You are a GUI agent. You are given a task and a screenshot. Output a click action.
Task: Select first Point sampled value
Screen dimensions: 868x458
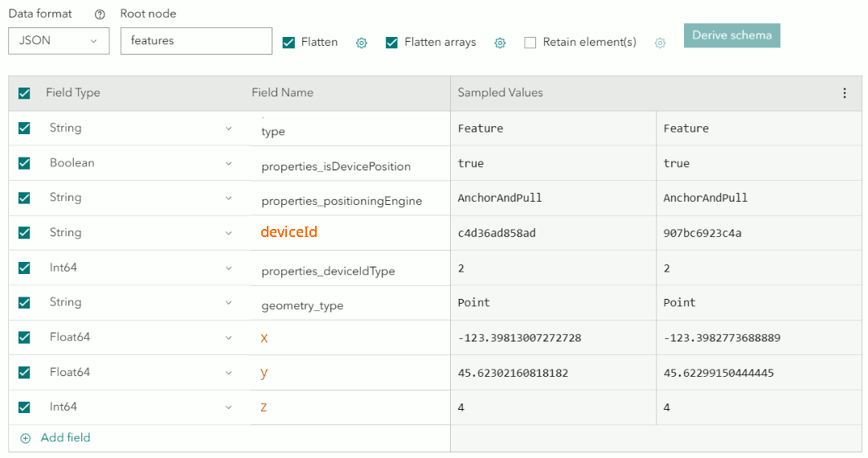[474, 303]
